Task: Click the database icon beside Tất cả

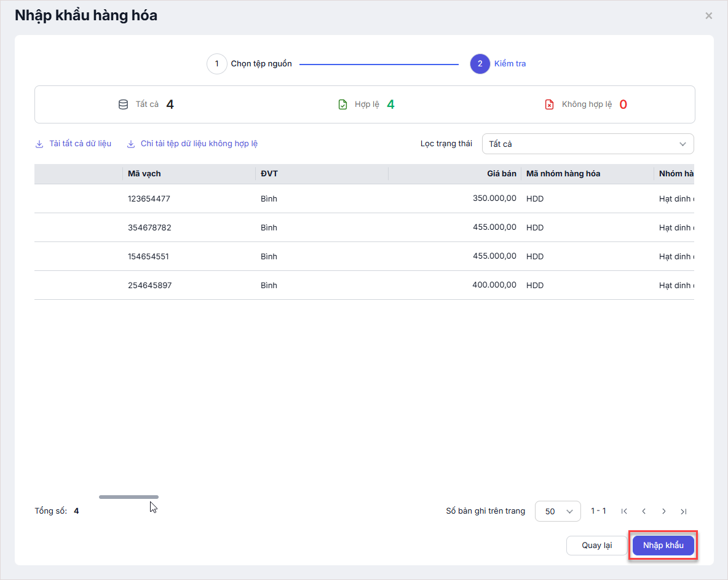Action: pyautogui.click(x=123, y=104)
